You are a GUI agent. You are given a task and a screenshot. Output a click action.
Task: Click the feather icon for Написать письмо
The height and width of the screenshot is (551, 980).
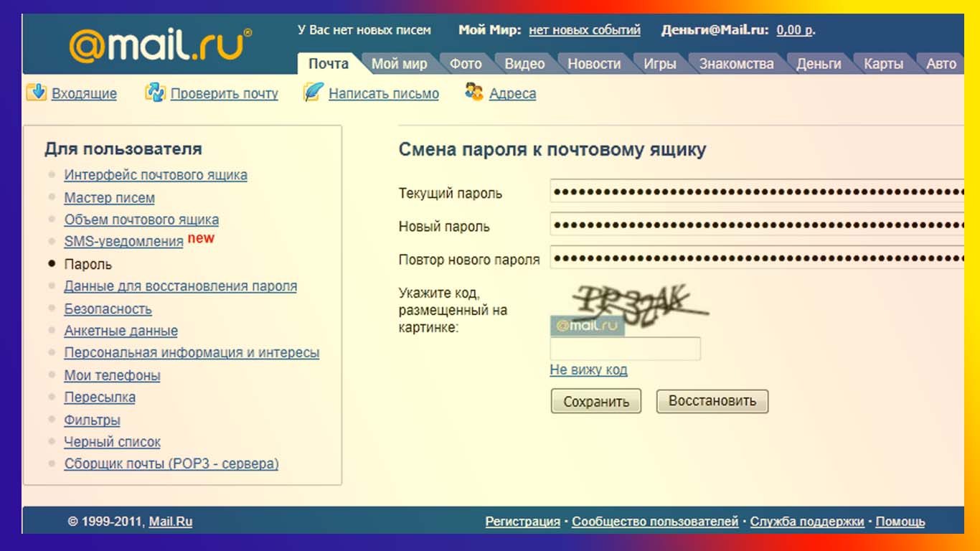[313, 92]
